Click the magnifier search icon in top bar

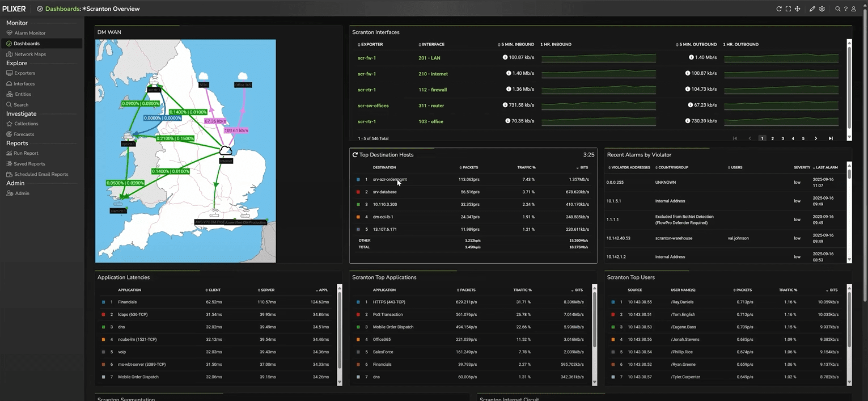pos(838,9)
